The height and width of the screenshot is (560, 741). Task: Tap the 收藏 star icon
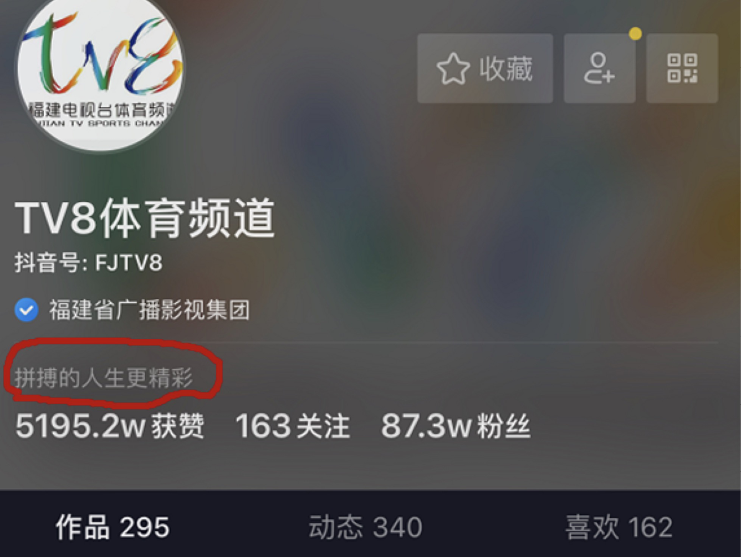[x=453, y=68]
